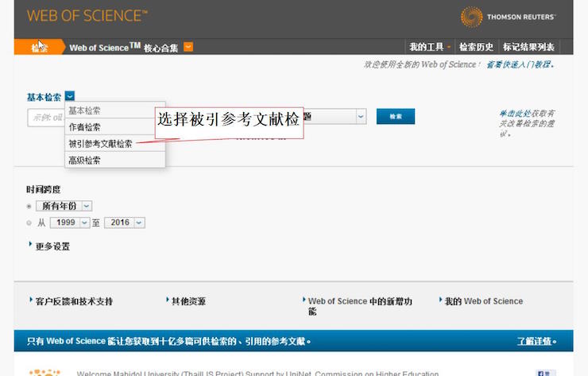This screenshot has width=588, height=376.
Task: Open the search field type dropdown
Action: (361, 117)
